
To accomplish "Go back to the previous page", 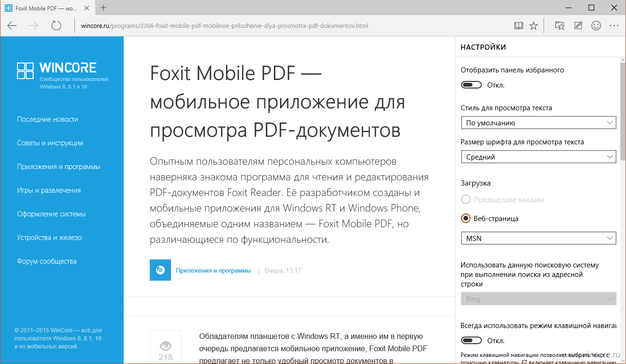I will pyautogui.click(x=12, y=26).
